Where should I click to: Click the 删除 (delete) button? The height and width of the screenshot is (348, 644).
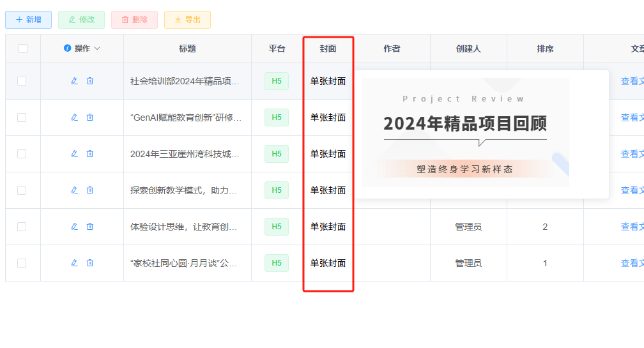coord(134,20)
